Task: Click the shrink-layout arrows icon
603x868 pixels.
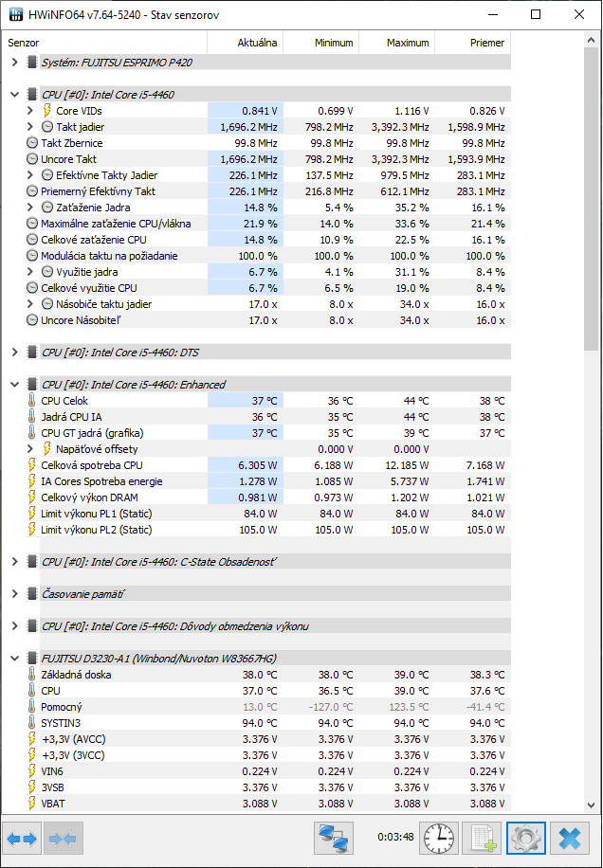Action: [64, 839]
